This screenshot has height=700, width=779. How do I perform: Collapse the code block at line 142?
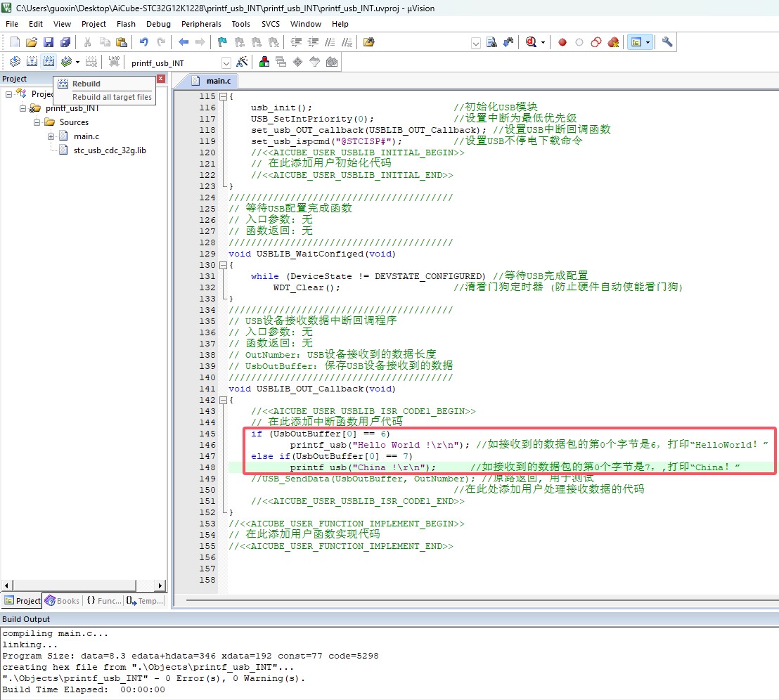point(223,400)
